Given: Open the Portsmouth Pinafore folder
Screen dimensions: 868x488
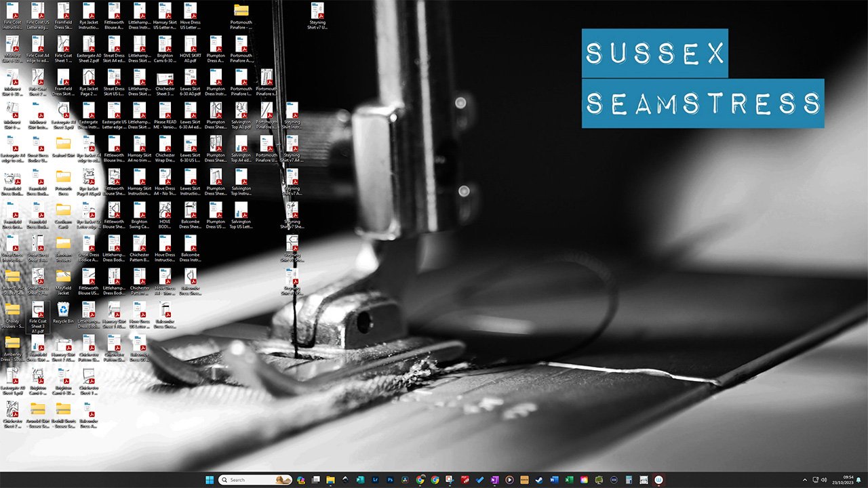Looking at the screenshot, I should coord(241,18).
